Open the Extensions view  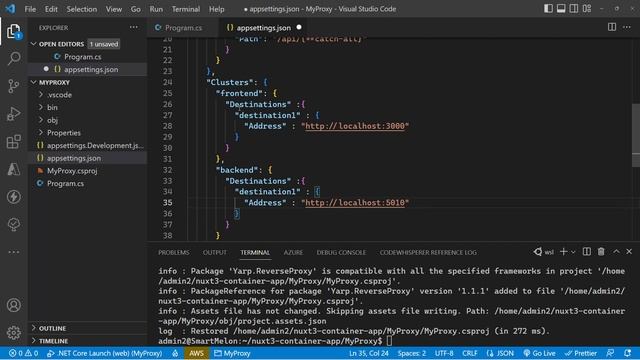click(13, 142)
